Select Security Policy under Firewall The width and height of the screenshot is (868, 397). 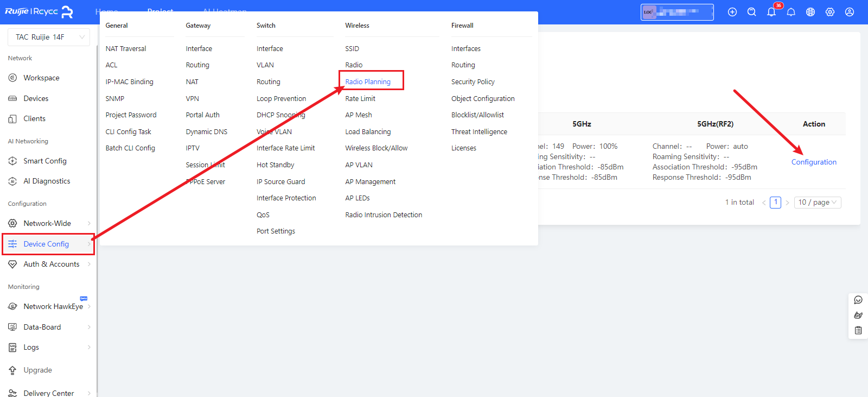coord(473,81)
